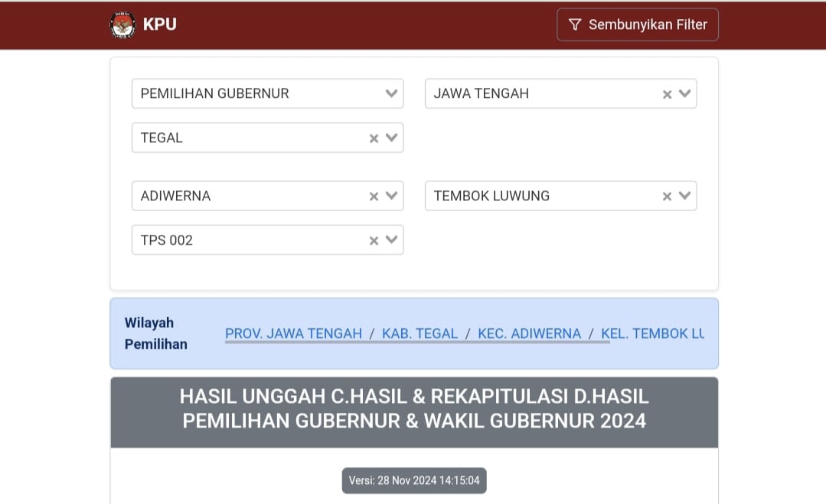Open the KAB. TEGAL breadcrumb link
The image size is (826, 504).
420,333
